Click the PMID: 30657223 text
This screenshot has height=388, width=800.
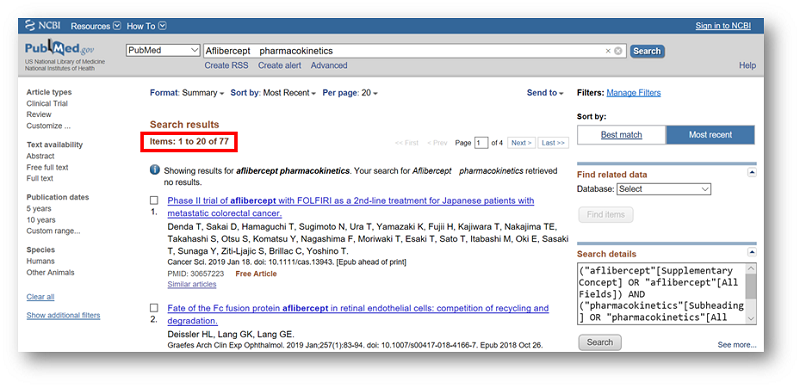coord(195,274)
